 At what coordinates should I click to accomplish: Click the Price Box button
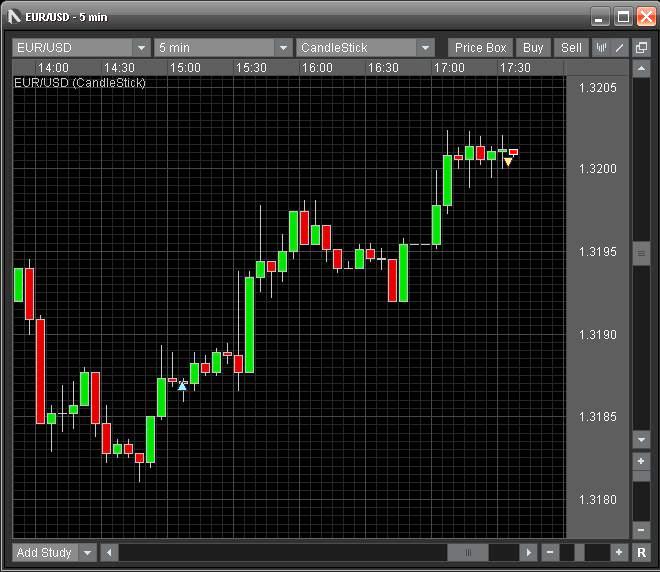point(480,47)
